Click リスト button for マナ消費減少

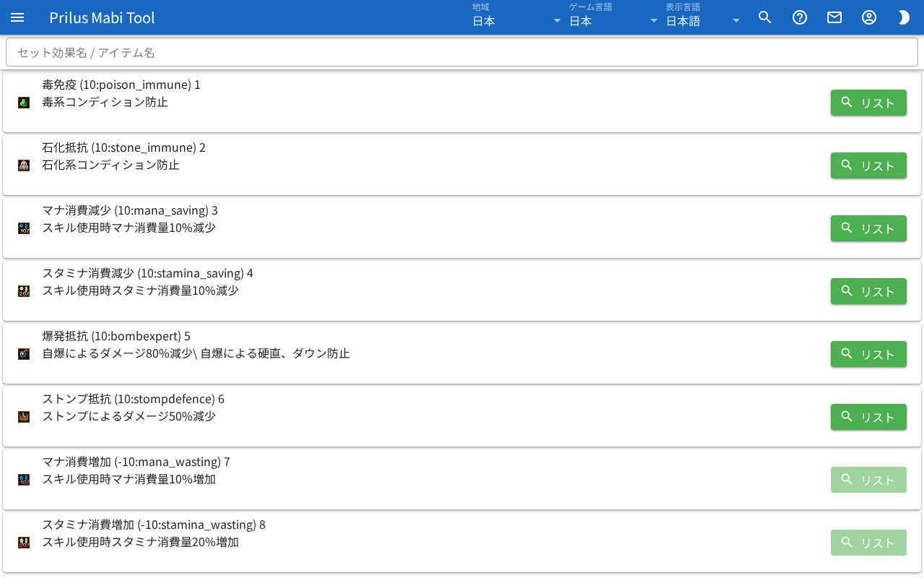[x=868, y=228]
